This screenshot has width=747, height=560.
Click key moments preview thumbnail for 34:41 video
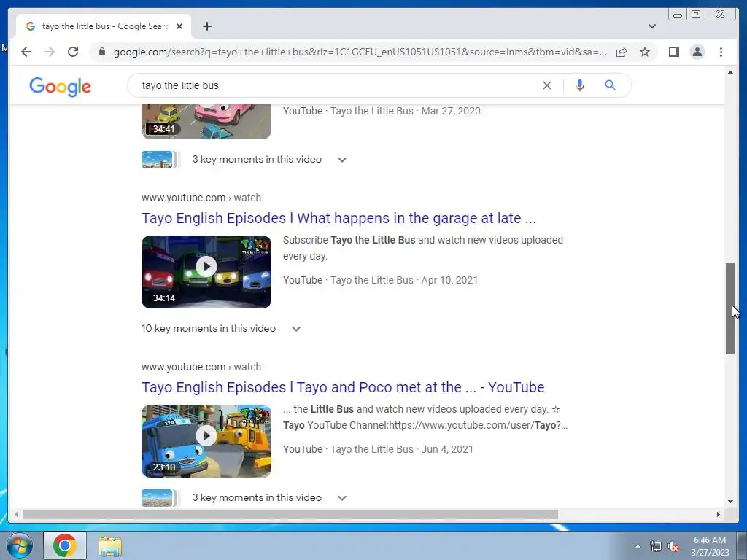coord(158,160)
